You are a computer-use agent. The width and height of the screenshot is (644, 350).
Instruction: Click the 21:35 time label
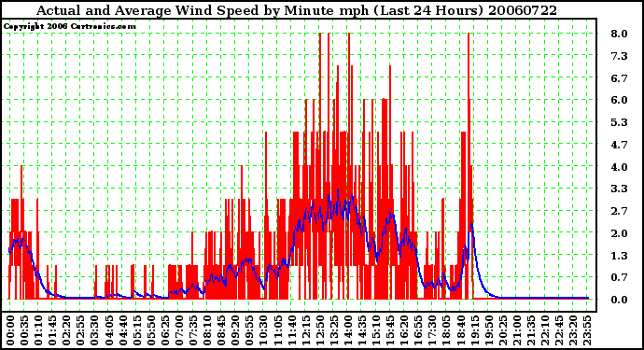[531, 330]
